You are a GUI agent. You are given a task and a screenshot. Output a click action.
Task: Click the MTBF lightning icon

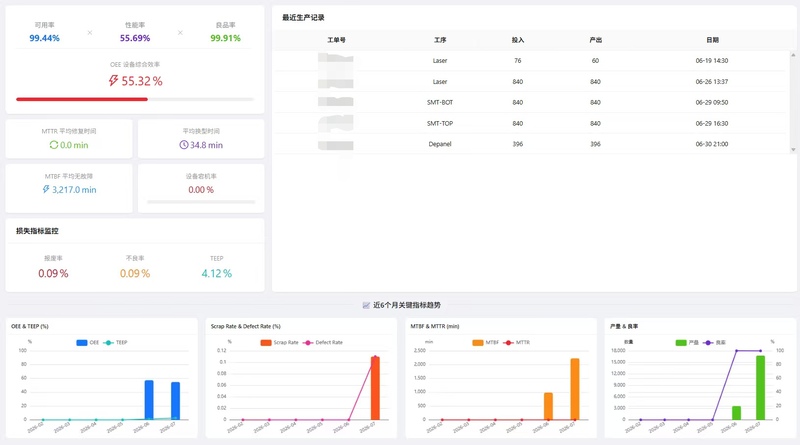(46, 189)
